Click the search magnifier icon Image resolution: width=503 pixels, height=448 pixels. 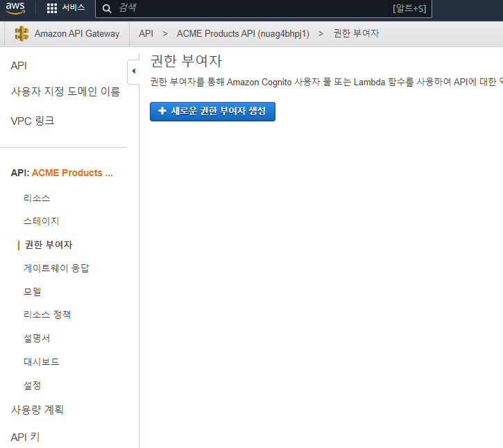107,8
